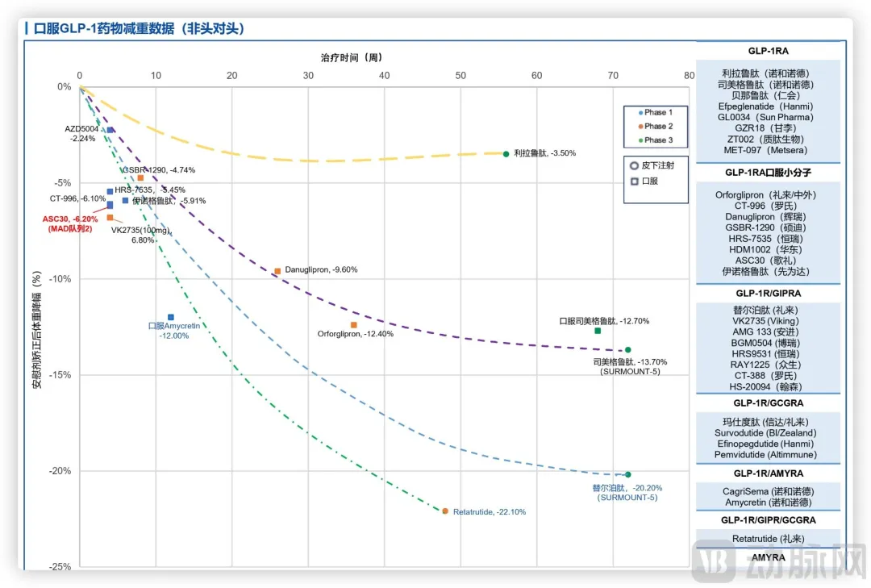The height and width of the screenshot is (588, 871).
Task: Click Orforglipron (礼来/中外) in the list
Action: pyautogui.click(x=768, y=195)
